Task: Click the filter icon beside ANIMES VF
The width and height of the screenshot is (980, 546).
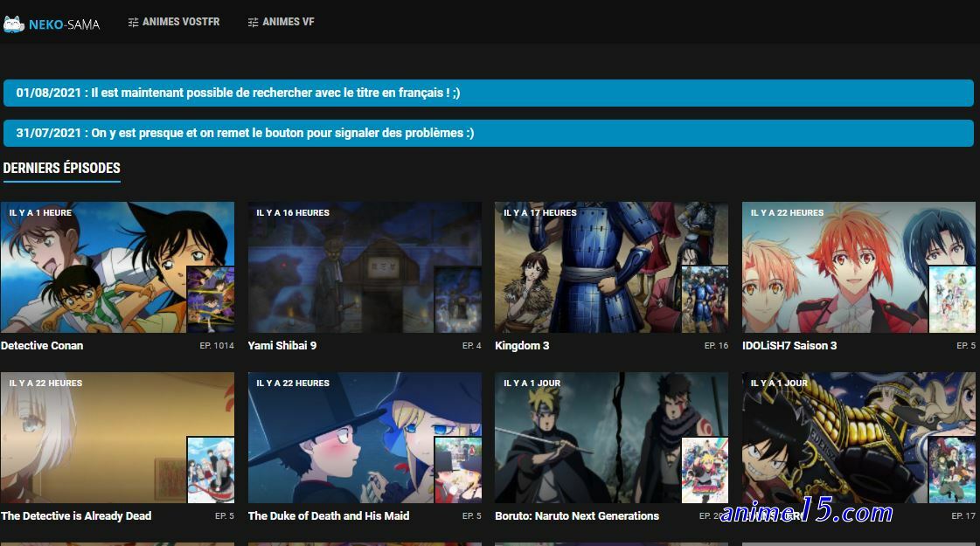Action: [x=254, y=23]
